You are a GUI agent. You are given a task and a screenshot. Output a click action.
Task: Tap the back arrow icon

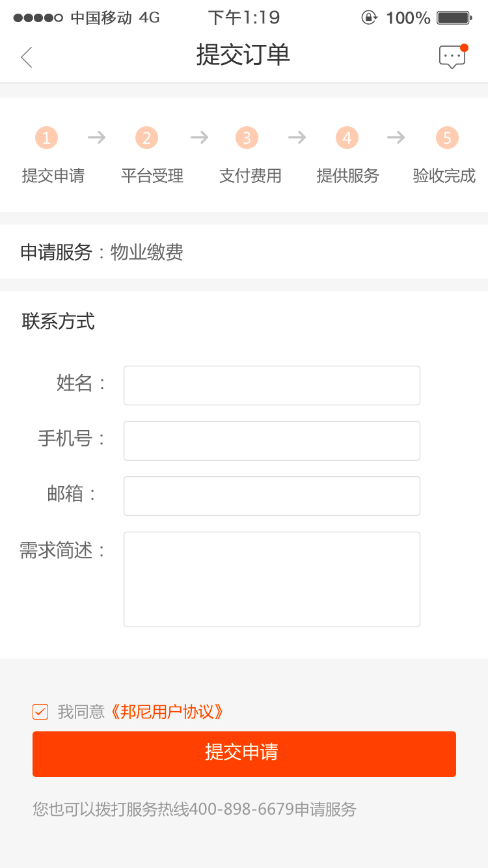coord(26,57)
